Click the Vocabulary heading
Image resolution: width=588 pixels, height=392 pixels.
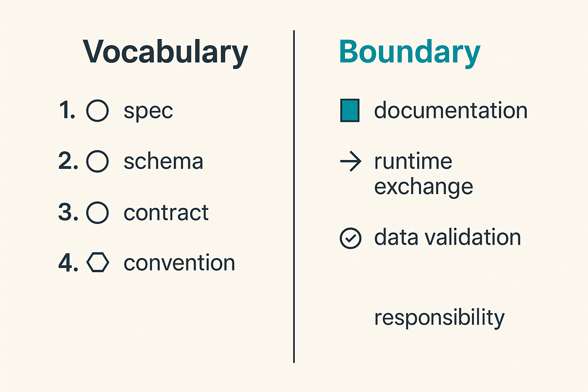[166, 52]
